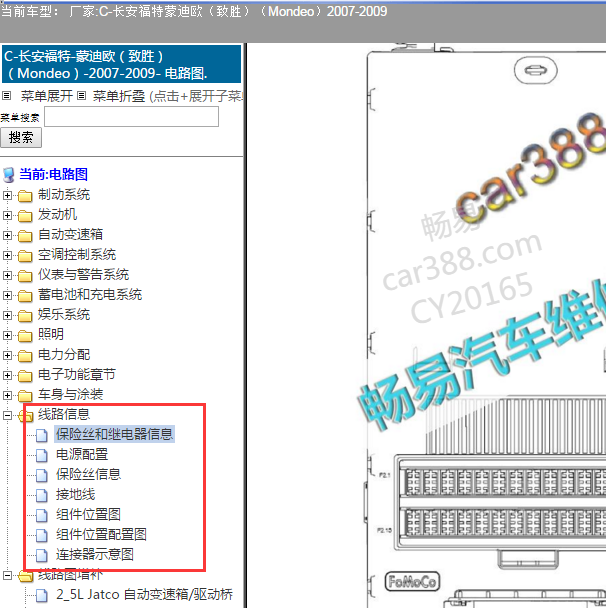This screenshot has width=606, height=608.
Task: Expand the 发动机 tree node
Action: [7, 215]
